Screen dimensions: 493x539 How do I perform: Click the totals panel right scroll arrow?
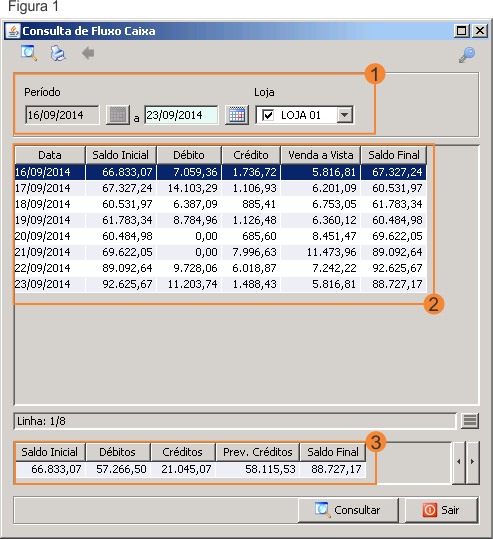point(472,462)
